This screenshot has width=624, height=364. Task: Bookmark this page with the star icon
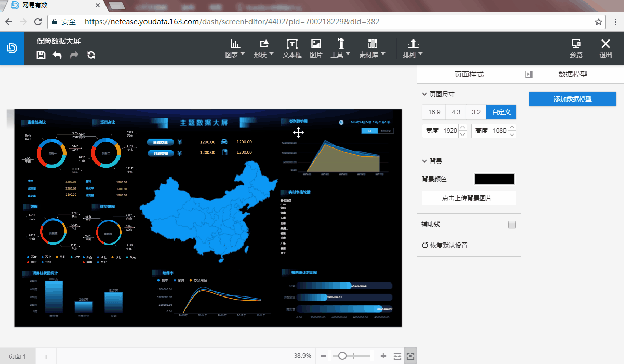599,22
